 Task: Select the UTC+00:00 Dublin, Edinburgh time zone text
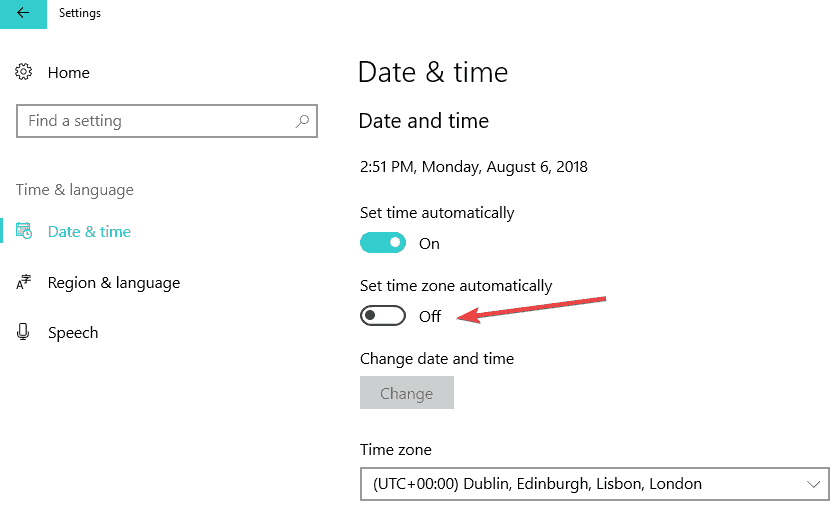[x=537, y=484]
